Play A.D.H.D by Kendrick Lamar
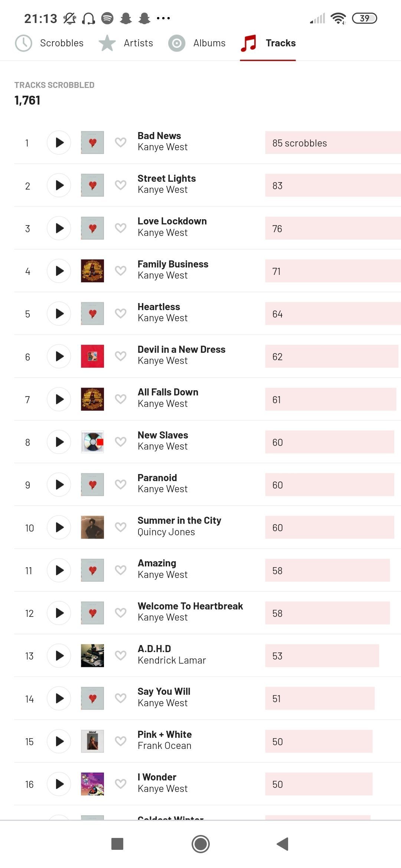 click(59, 655)
